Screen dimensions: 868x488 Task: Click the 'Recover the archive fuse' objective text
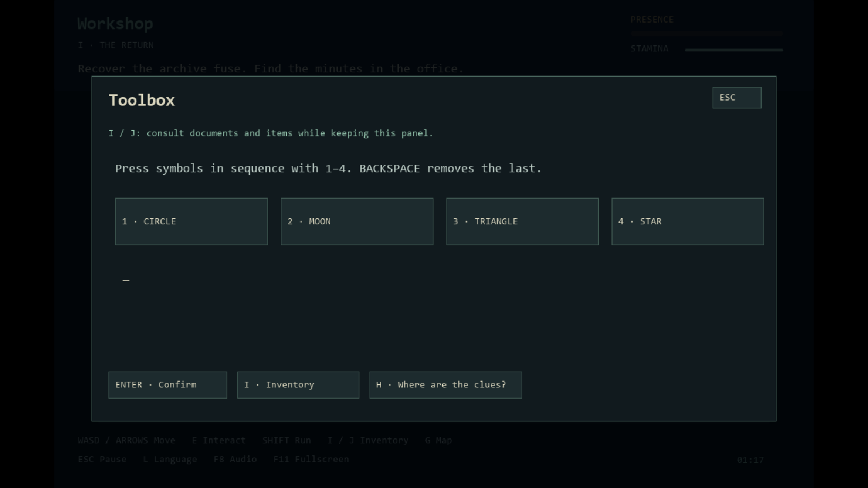click(270, 69)
